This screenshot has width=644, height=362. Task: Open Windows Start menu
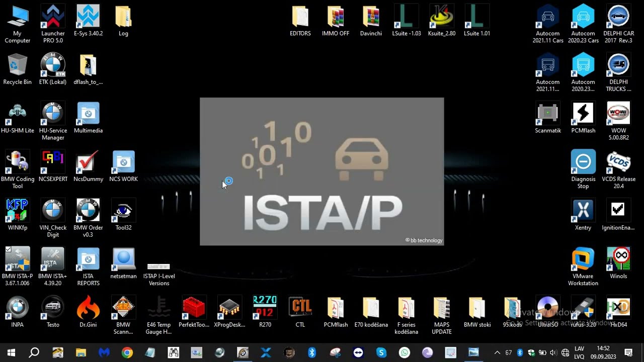[11, 352]
